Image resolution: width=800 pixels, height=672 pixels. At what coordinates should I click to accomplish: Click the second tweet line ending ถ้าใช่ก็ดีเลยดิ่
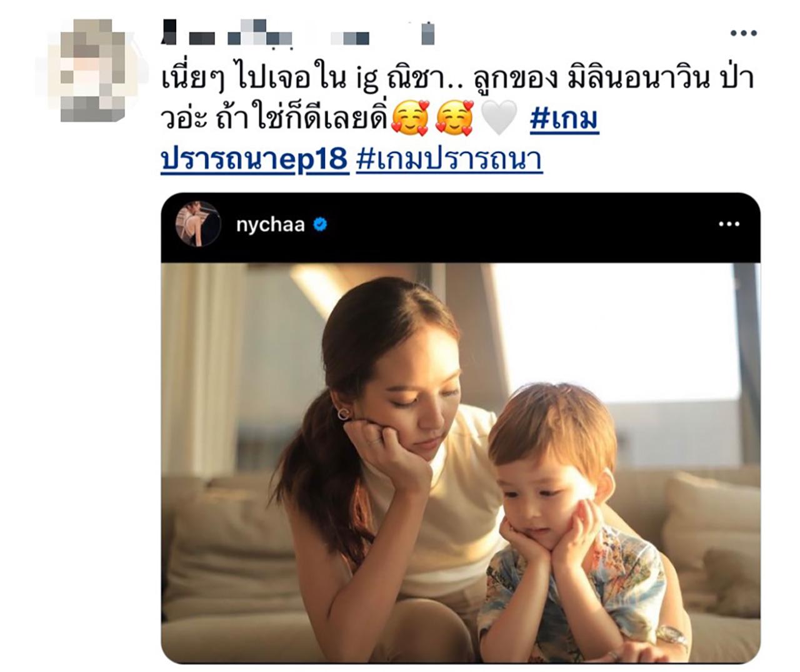tap(275, 118)
